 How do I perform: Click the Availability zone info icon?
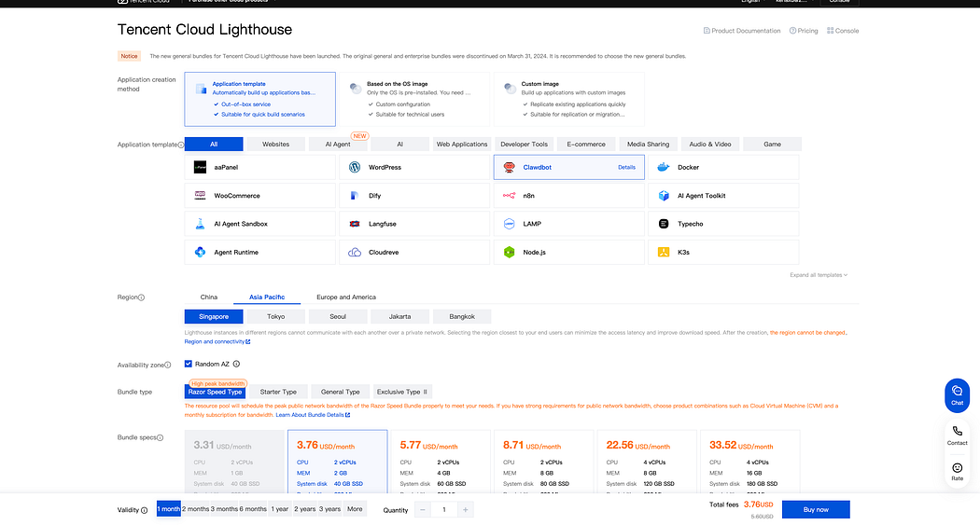pos(167,366)
